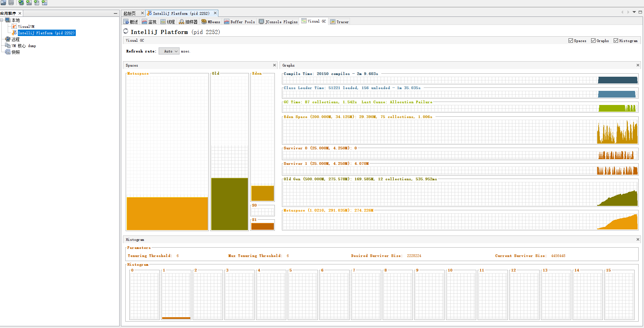Viewport: 644px width, 328px height.
Task: Click the VisualVM application icon in the tree
Action: click(x=14, y=26)
